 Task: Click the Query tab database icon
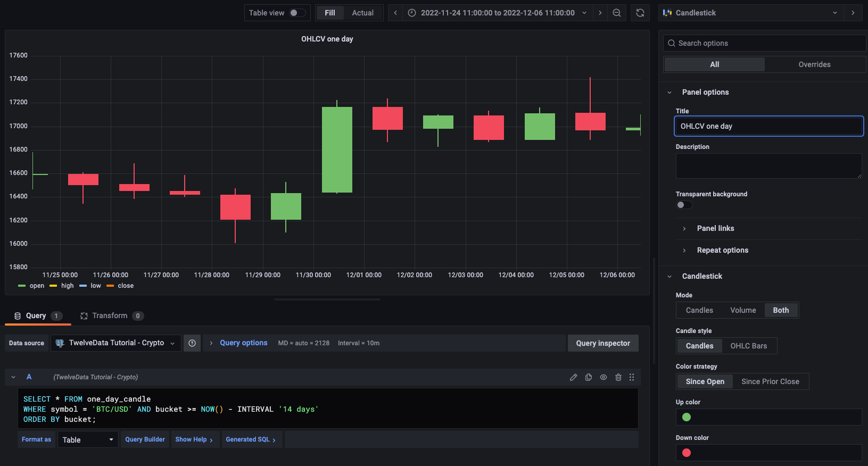18,316
